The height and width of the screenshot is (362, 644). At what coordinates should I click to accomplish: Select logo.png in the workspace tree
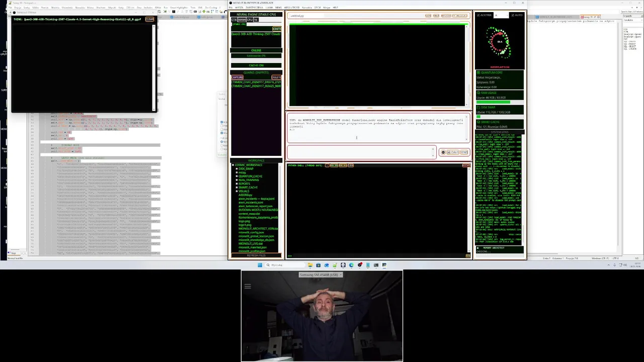pyautogui.click(x=245, y=221)
